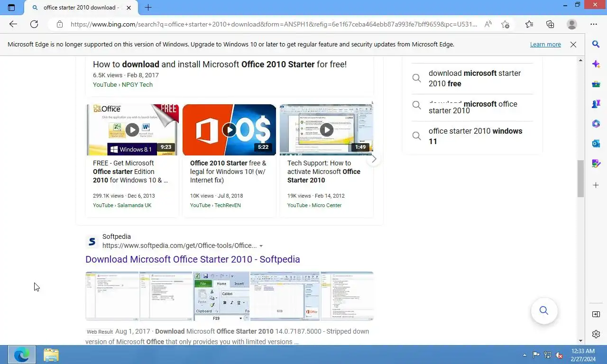Hide the sidebar using the toggle icon
This screenshot has height=364, width=607.
(596, 314)
